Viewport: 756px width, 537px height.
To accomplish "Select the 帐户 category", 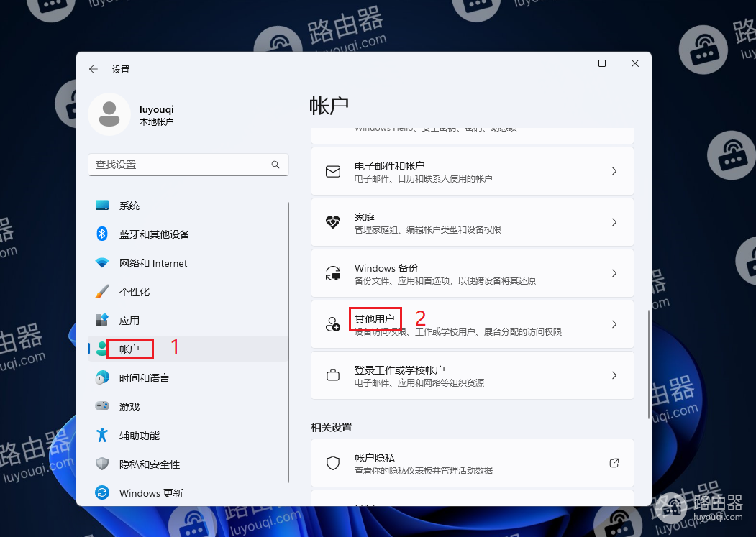I will click(188, 349).
